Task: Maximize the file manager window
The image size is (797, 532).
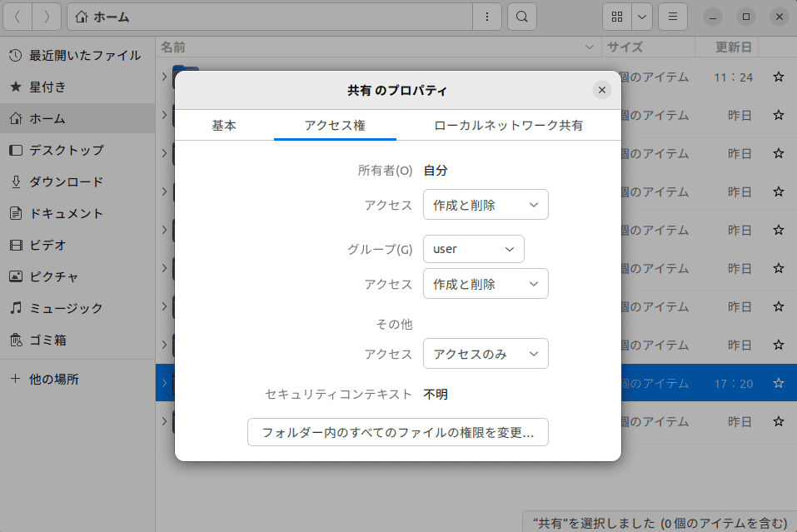Action: [745, 17]
